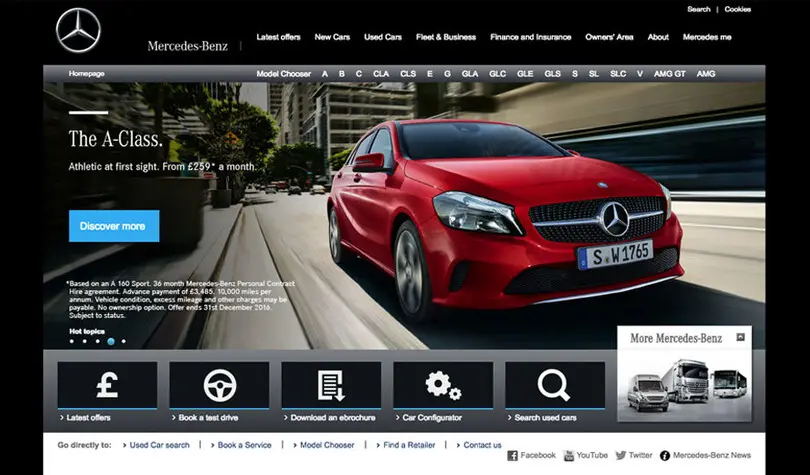Viewport: 810px width, 475px height.
Task: Select the highlighted fourth Hot topics dot
Action: coord(111,341)
